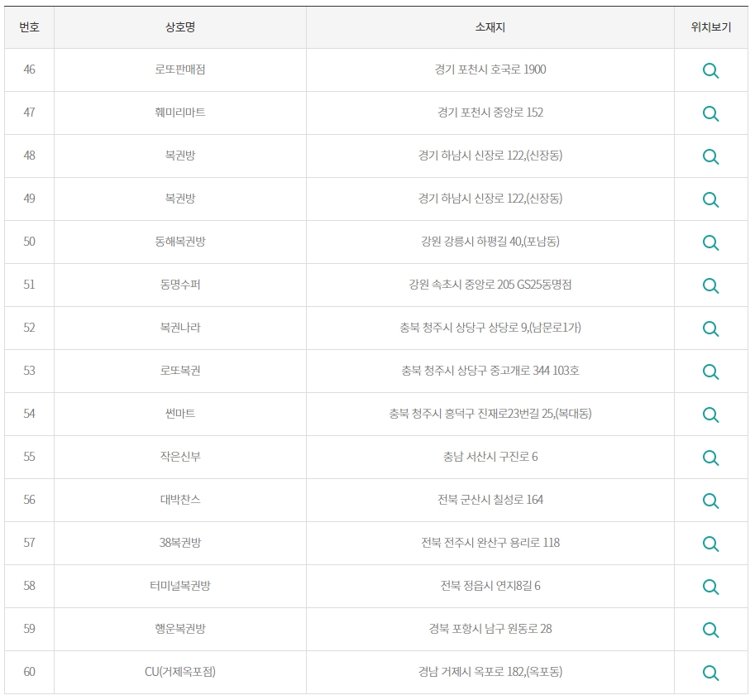Screen dimensions: 755x700
Task: Click row number 59
Action: point(30,629)
